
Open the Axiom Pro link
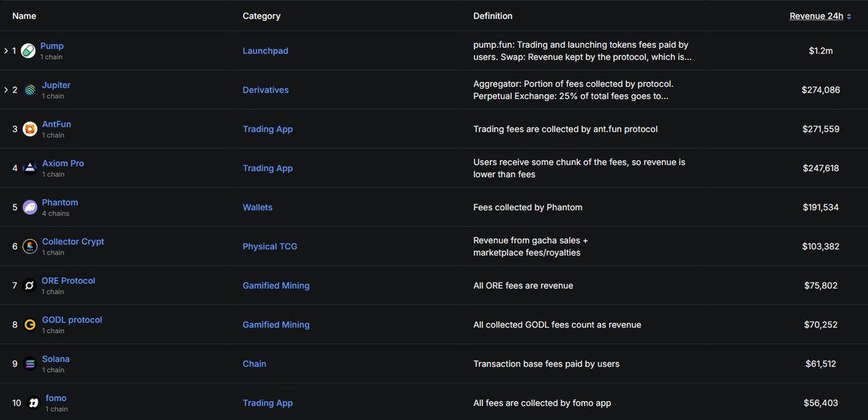[x=63, y=163]
